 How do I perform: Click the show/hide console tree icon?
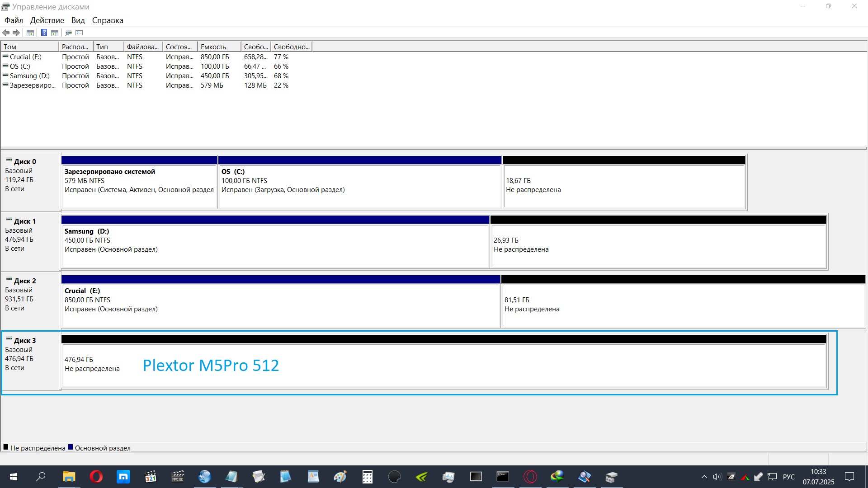(30, 33)
